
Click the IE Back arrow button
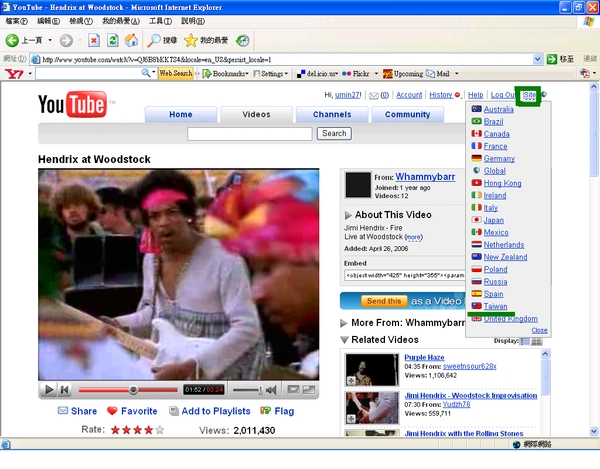point(12,40)
